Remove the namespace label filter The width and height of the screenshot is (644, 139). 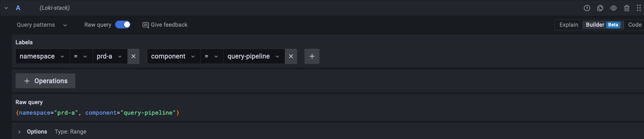point(133,56)
